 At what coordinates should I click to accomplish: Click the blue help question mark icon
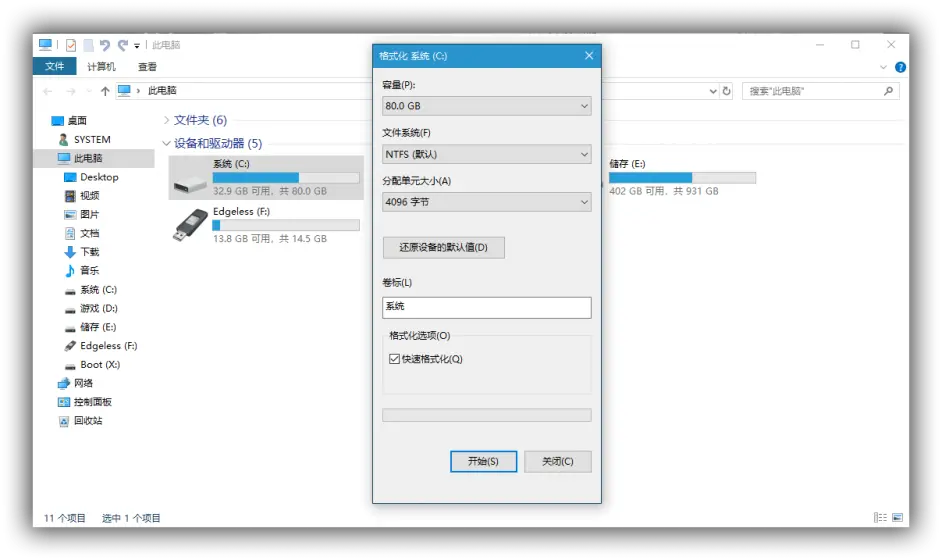(x=900, y=67)
